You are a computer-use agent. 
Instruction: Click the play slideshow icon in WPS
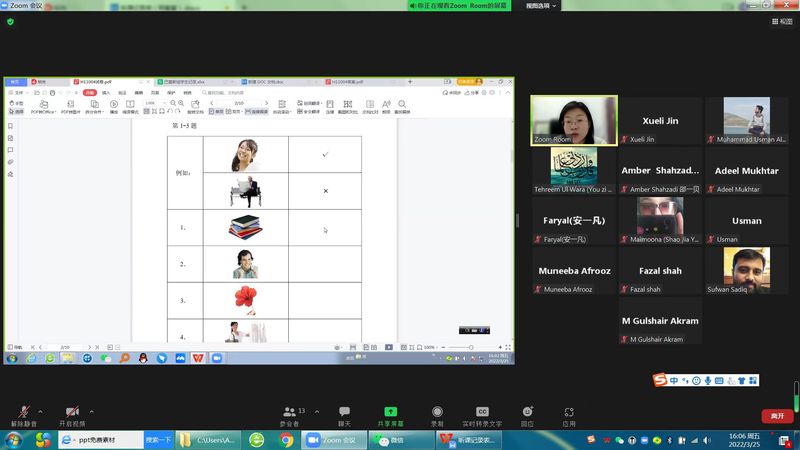coord(114,107)
